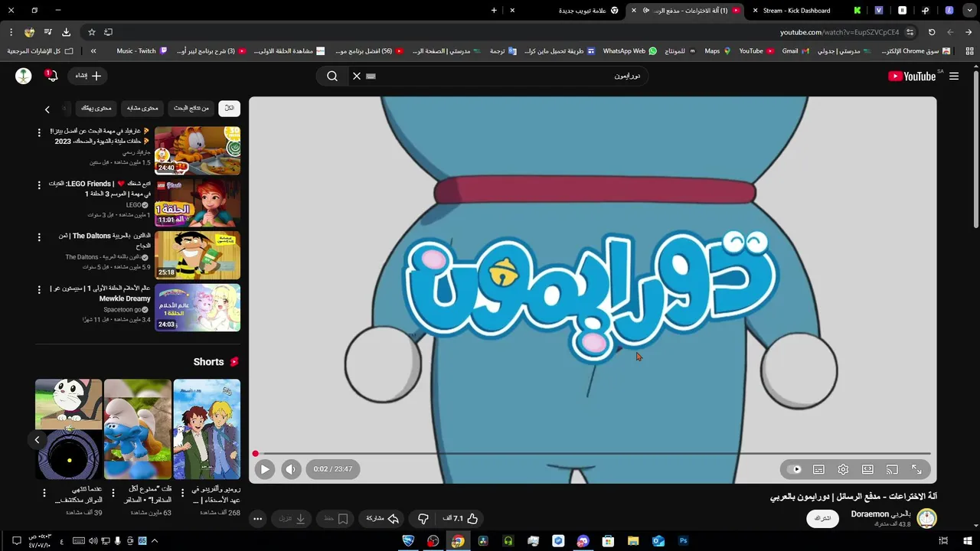980x551 pixels.
Task: Open a new browser tab with plus
Action: click(494, 11)
